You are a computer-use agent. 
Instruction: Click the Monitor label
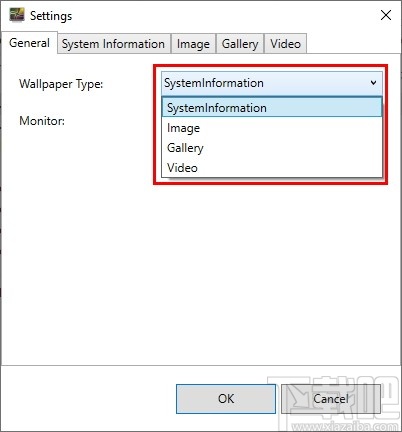[x=42, y=121]
